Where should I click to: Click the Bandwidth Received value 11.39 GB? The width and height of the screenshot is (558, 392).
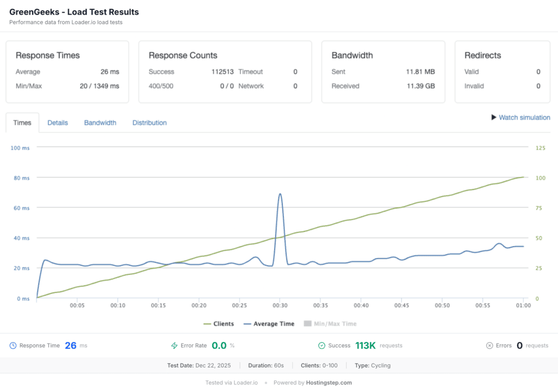coord(421,86)
